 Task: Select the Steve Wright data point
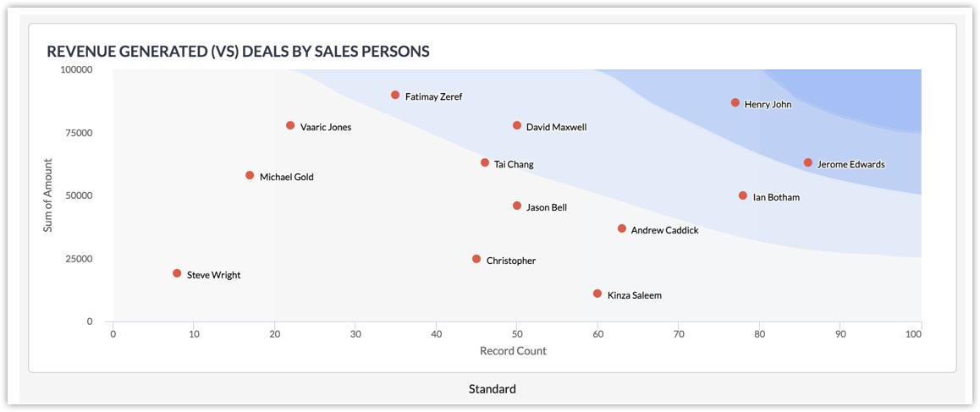tap(177, 273)
